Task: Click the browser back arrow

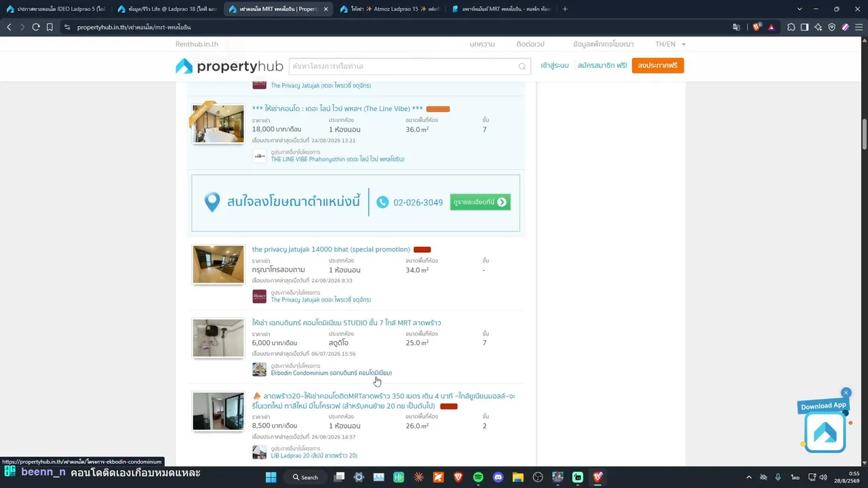Action: point(9,27)
